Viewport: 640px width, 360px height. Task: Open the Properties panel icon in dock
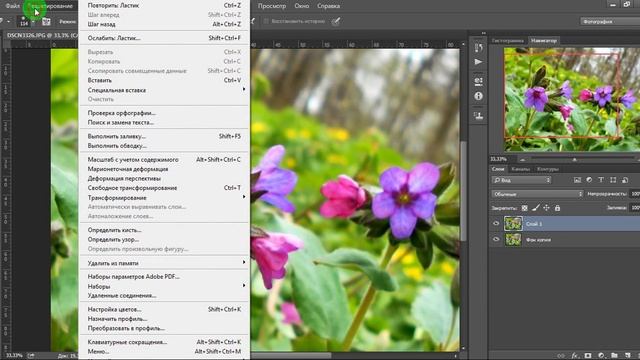coord(478,81)
